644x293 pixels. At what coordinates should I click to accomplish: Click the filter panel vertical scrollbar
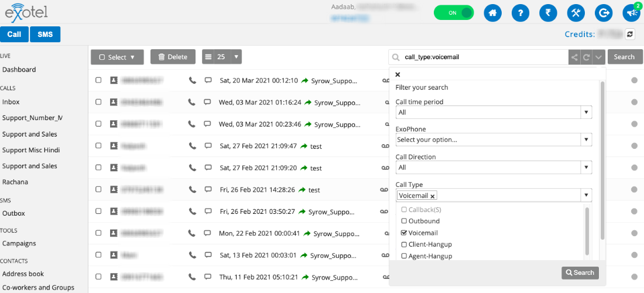(602, 160)
